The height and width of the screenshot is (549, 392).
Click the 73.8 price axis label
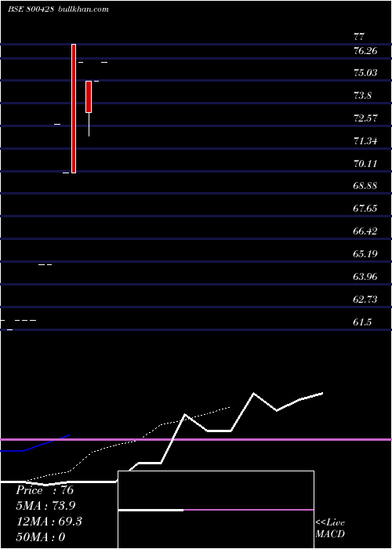(x=362, y=96)
